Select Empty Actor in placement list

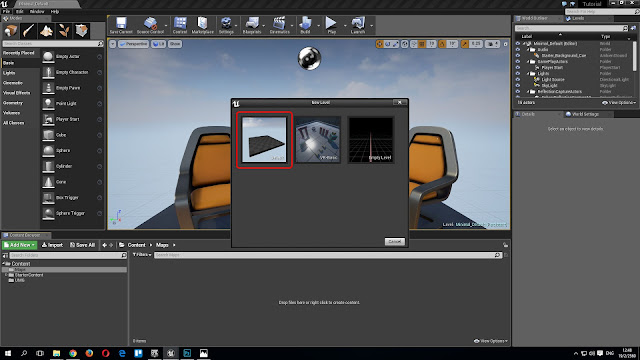click(72, 56)
